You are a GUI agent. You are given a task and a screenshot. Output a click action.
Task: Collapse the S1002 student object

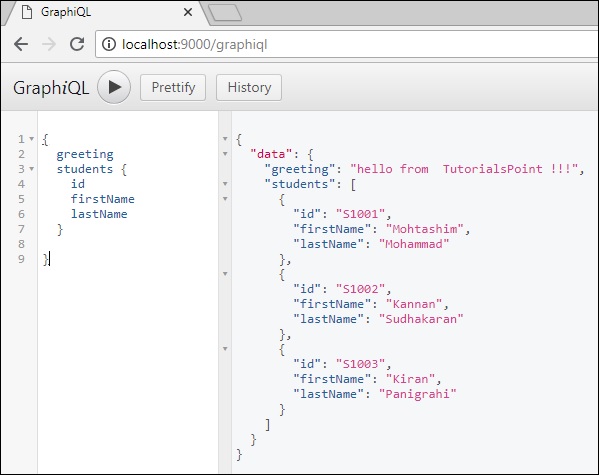tap(225, 274)
